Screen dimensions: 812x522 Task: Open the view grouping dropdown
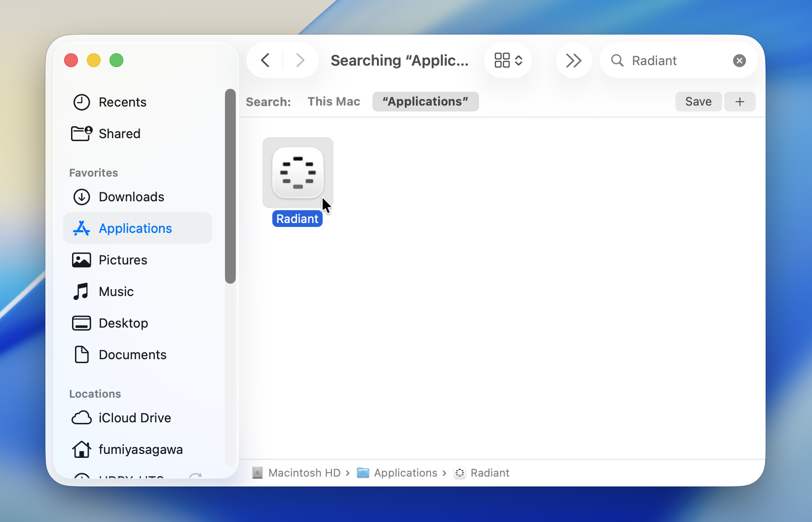click(x=508, y=60)
